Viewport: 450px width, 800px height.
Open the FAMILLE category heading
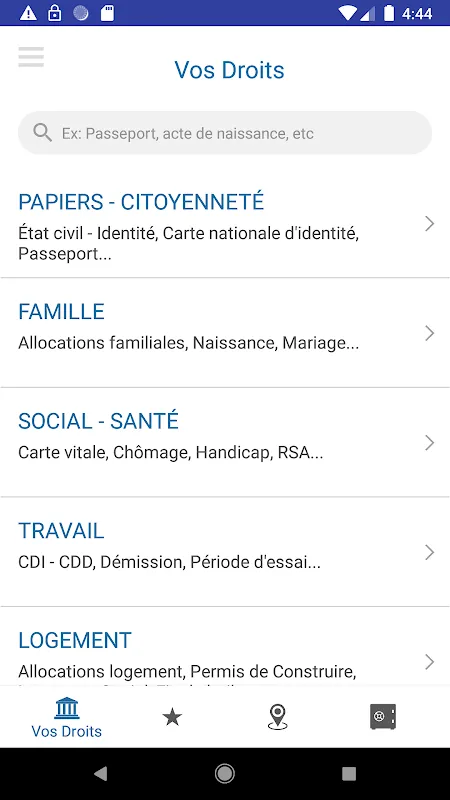click(61, 312)
